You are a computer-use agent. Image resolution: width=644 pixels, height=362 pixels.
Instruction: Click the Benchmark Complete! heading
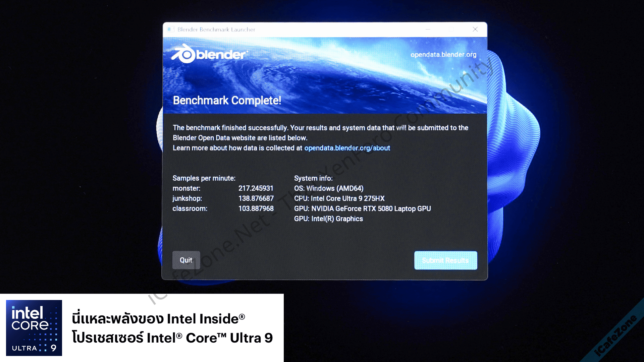[x=227, y=100]
